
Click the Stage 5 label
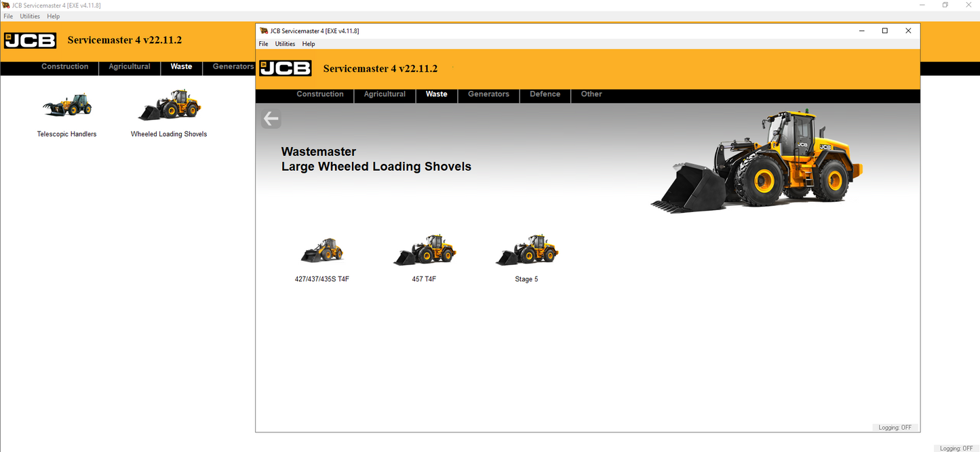point(526,279)
